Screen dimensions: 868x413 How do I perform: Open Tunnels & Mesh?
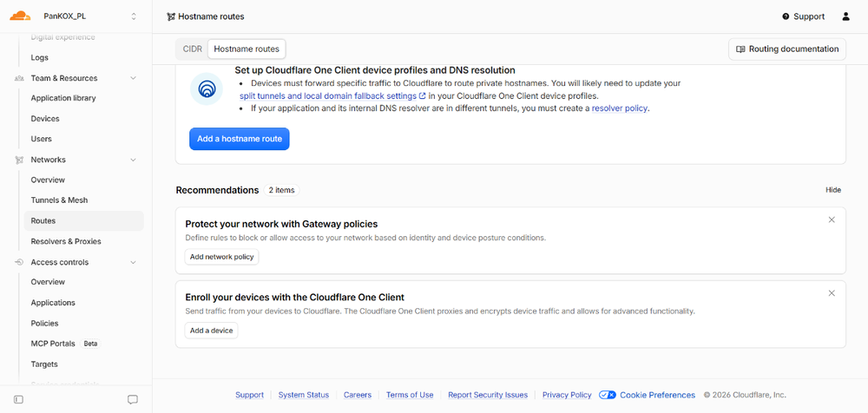[x=59, y=200]
